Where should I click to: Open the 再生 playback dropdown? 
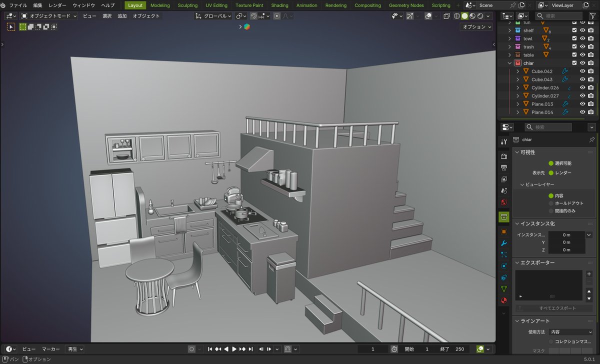(x=75, y=349)
